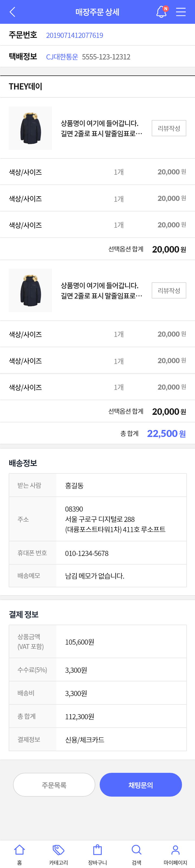Screen dimensions: 195x868
Task: Click order number 2019071412077619 link
Action: [74, 35]
